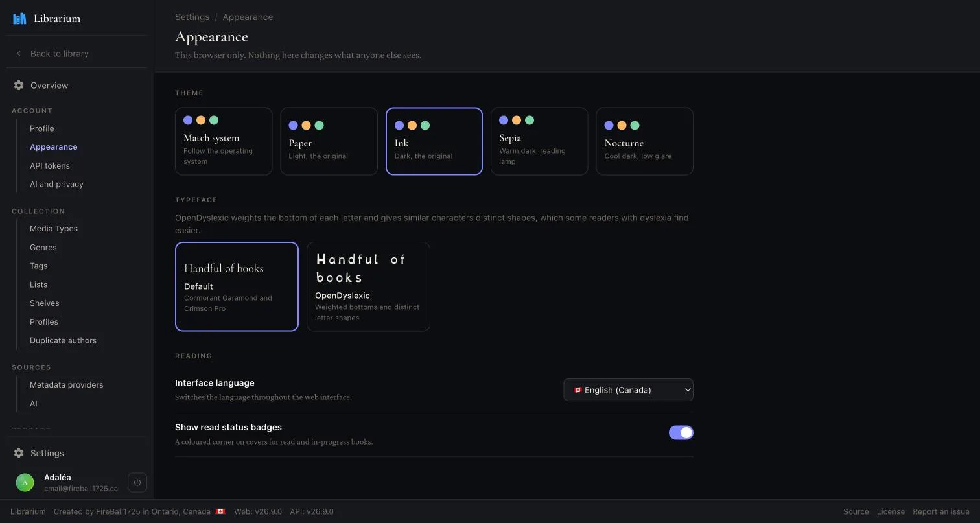Screen dimensions: 980x523
Task: Click the Canadian flag in the footer
Action: (220, 511)
